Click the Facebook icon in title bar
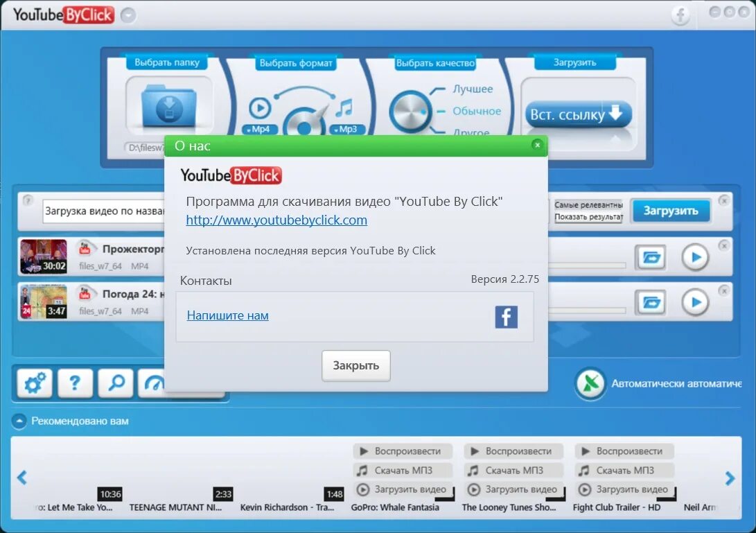 pyautogui.click(x=680, y=15)
